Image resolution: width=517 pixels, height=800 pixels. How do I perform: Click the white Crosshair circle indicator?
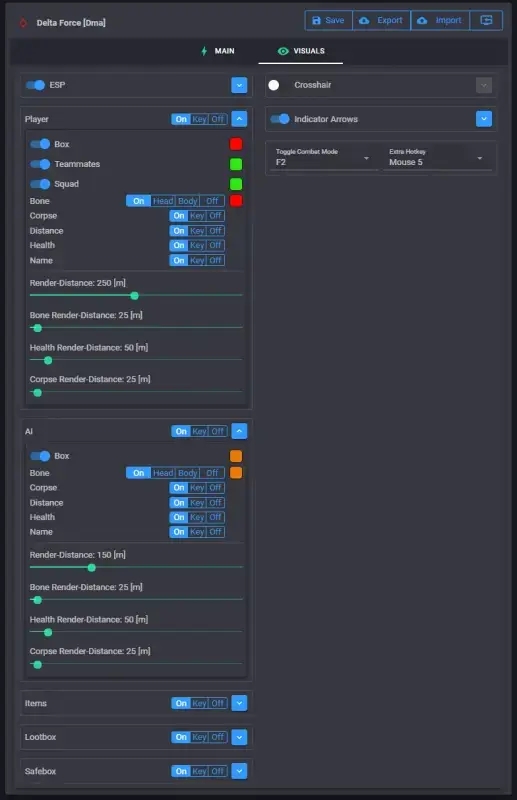[274, 85]
